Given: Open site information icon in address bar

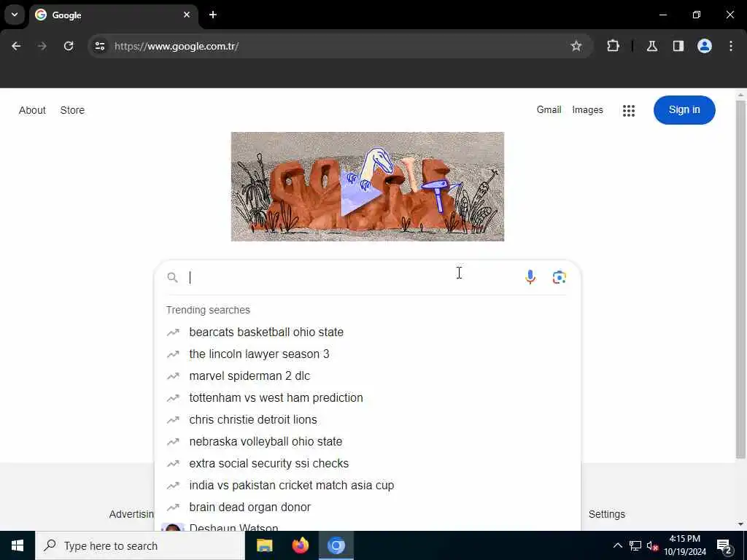Looking at the screenshot, I should click(x=100, y=46).
